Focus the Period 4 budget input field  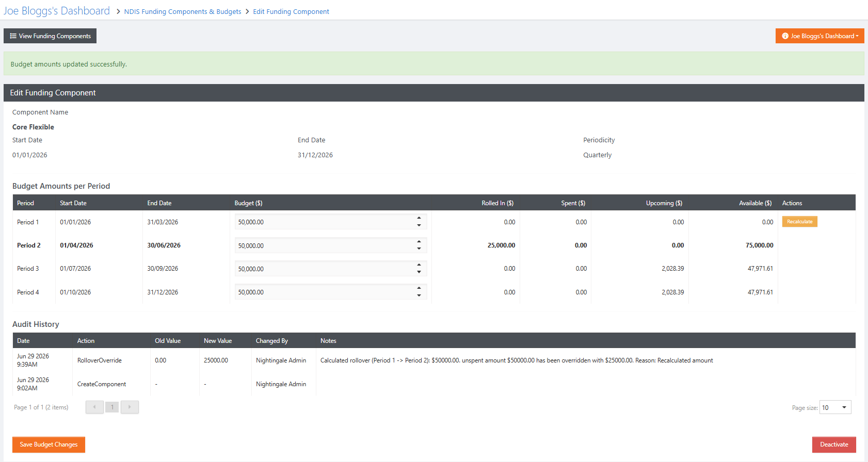click(x=325, y=292)
